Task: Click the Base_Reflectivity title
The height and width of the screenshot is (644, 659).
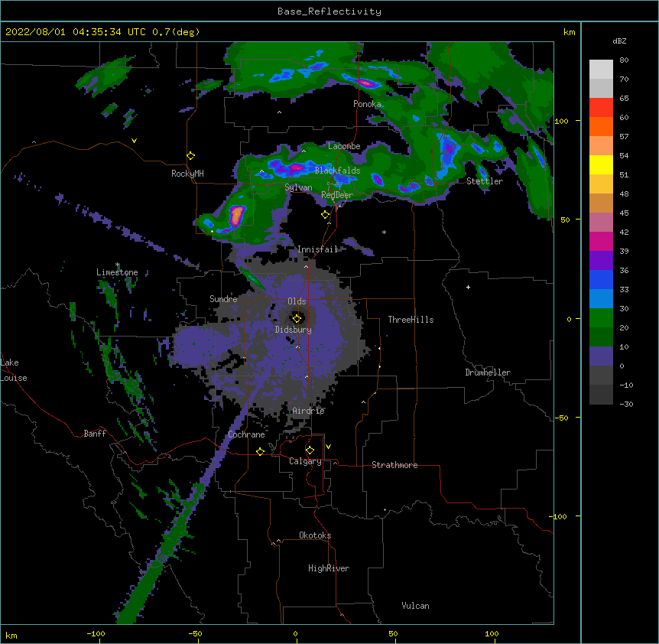Action: pos(329,11)
